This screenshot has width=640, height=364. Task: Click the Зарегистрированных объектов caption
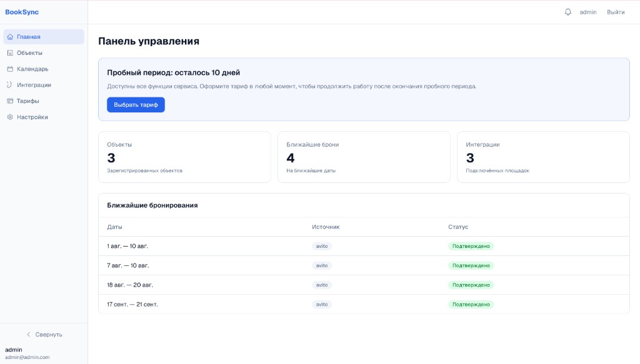coord(145,170)
